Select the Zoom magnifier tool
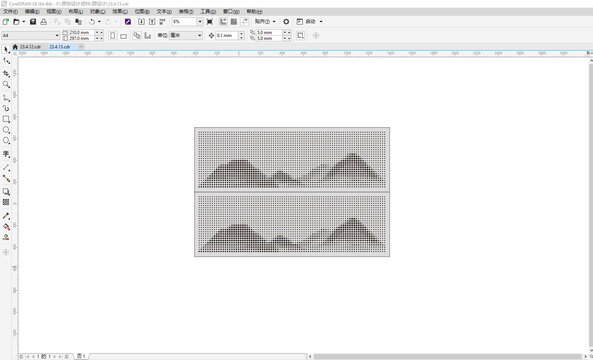Screen dimensions: 593x360 point(6,84)
